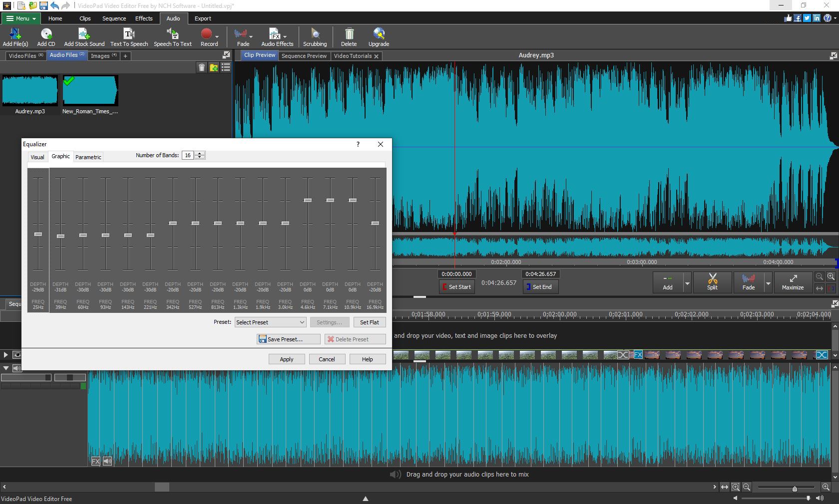This screenshot has height=504, width=839.
Task: Click Apply in the Equalizer dialog
Action: pos(286,359)
